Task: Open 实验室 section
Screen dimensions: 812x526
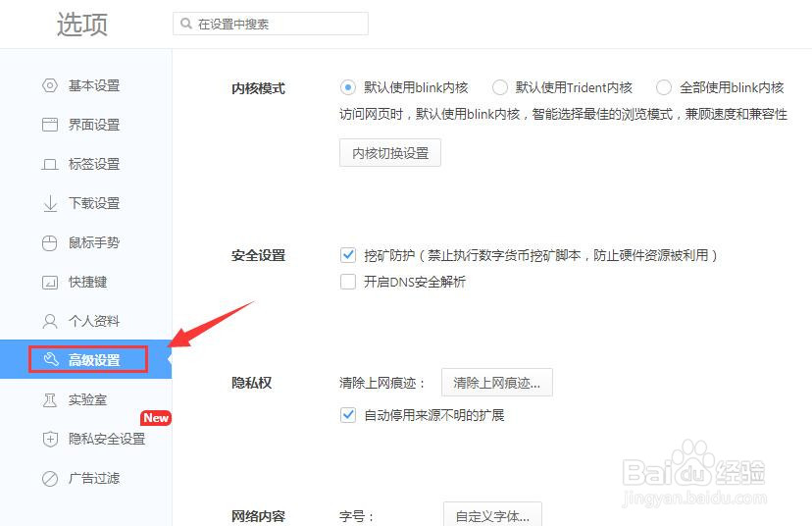Action: (86, 400)
